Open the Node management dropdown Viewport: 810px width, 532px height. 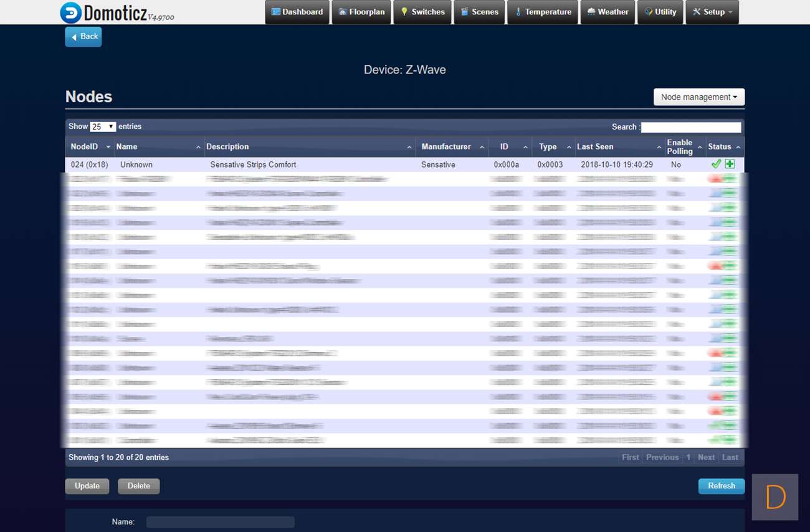pos(698,97)
